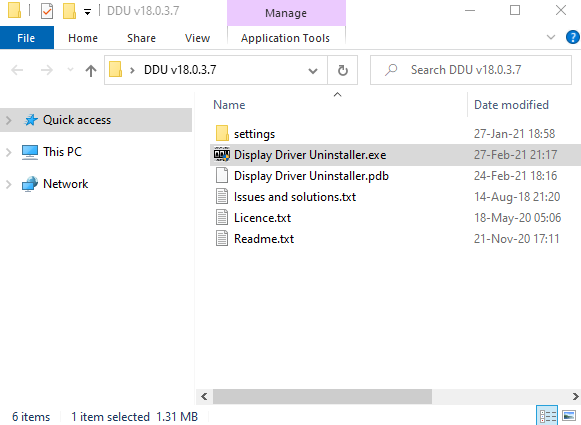
Task: Click the Properties icon in the quick access toolbar
Action: (47, 11)
